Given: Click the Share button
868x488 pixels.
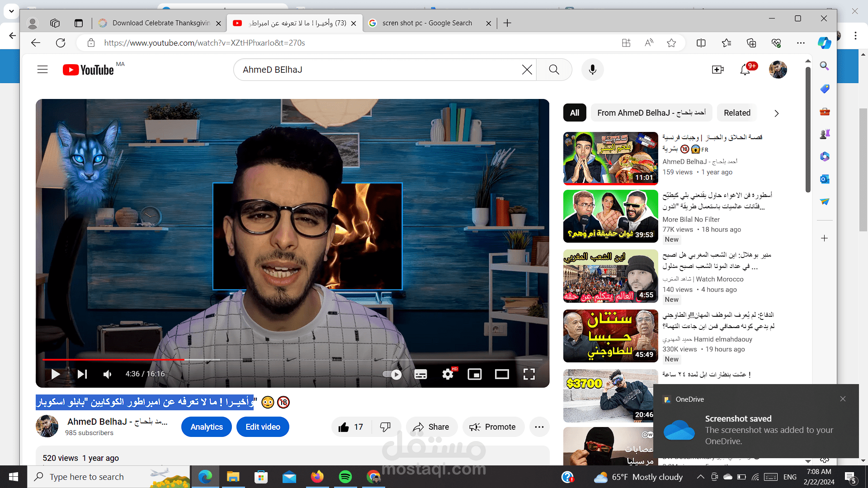Looking at the screenshot, I should point(431,427).
